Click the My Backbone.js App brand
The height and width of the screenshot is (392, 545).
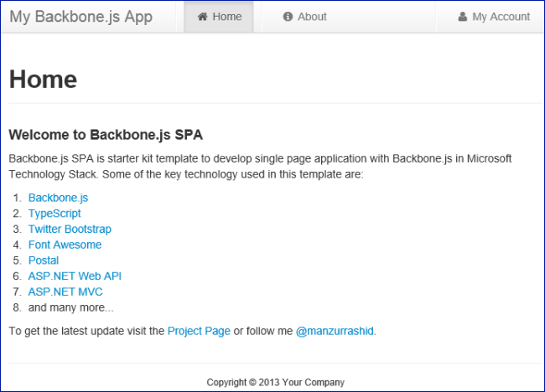pyautogui.click(x=81, y=16)
